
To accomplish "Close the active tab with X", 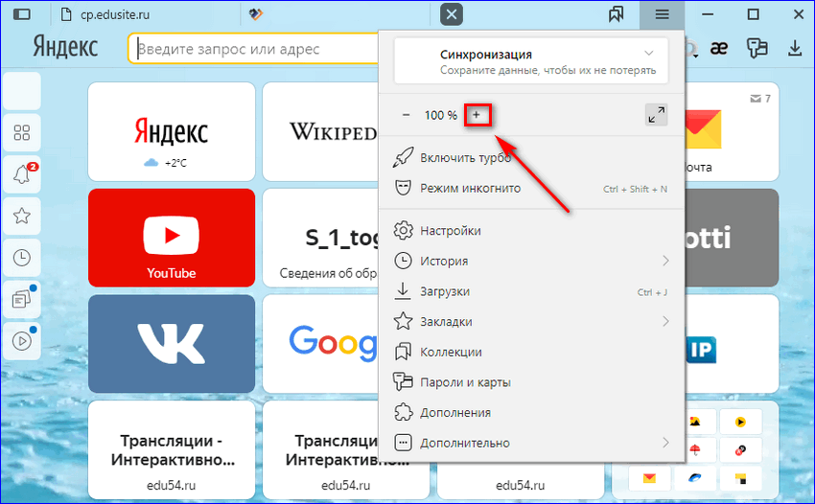I will click(x=452, y=14).
